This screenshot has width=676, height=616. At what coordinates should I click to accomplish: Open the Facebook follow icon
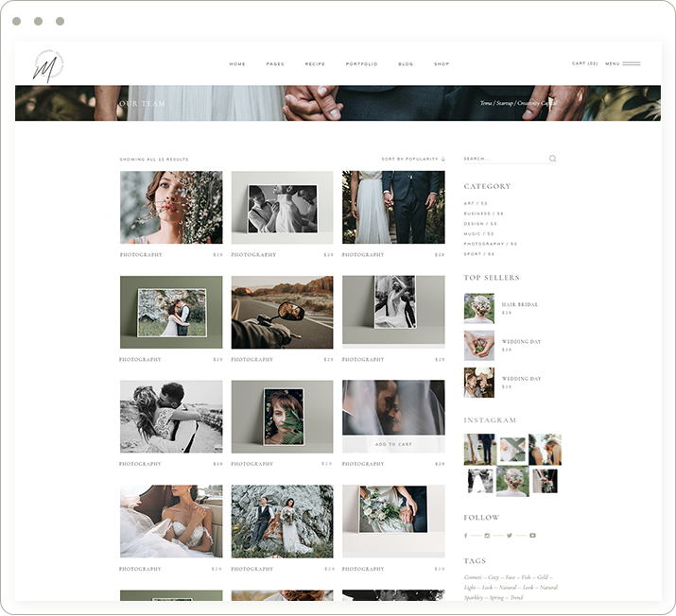tap(466, 536)
